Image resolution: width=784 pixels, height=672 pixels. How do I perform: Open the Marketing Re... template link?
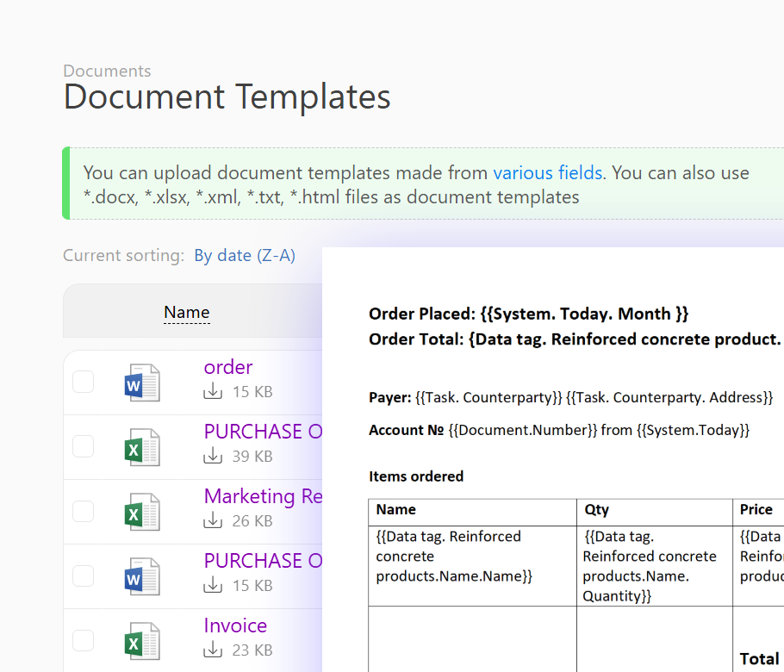263,496
